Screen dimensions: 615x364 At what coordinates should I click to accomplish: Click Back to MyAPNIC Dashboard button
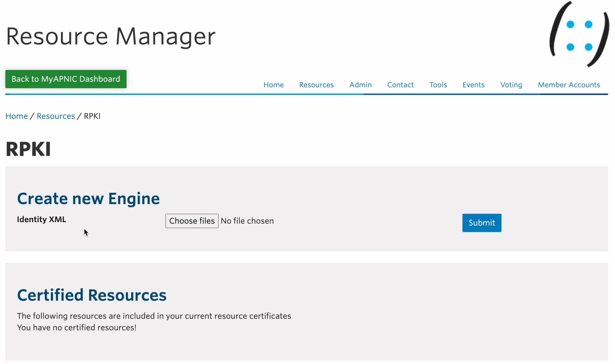coord(66,79)
